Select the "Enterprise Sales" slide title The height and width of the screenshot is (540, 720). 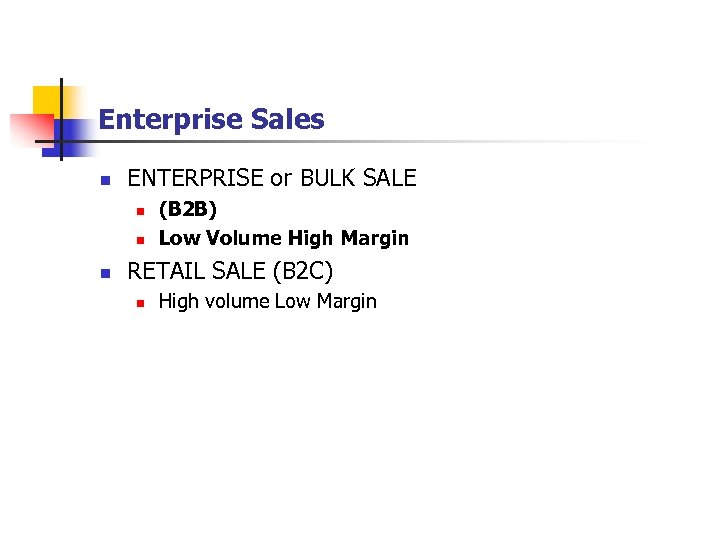(212, 120)
